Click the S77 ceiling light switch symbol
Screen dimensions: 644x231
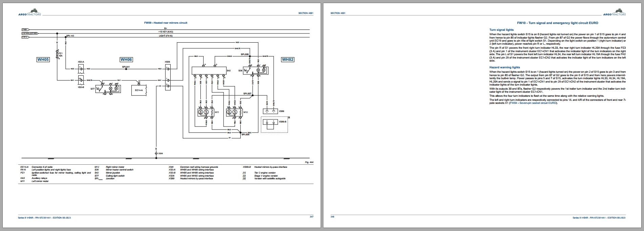click(107, 88)
